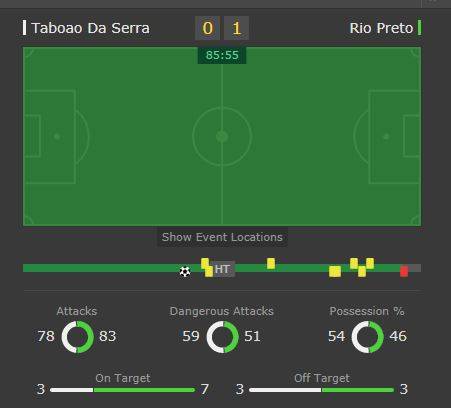Image resolution: width=451 pixels, height=408 pixels.
Task: Click the soccer ball goal icon on timeline
Action: tap(185, 272)
